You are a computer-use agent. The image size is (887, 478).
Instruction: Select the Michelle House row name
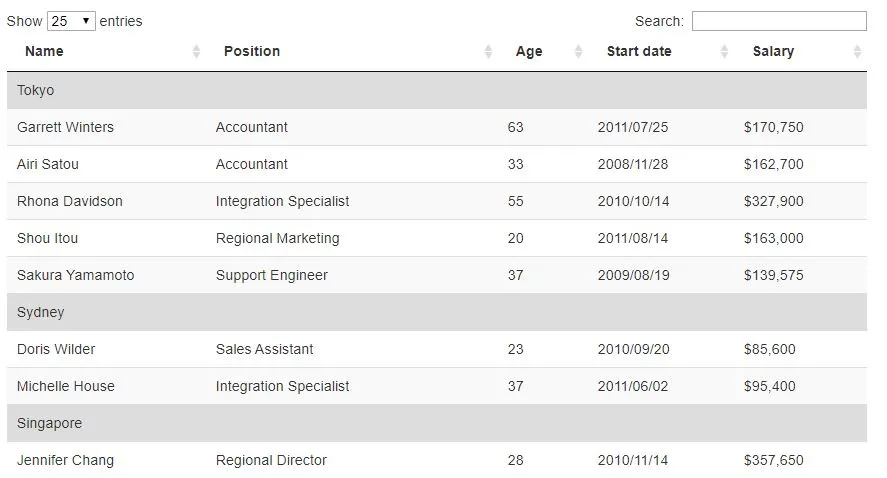66,386
